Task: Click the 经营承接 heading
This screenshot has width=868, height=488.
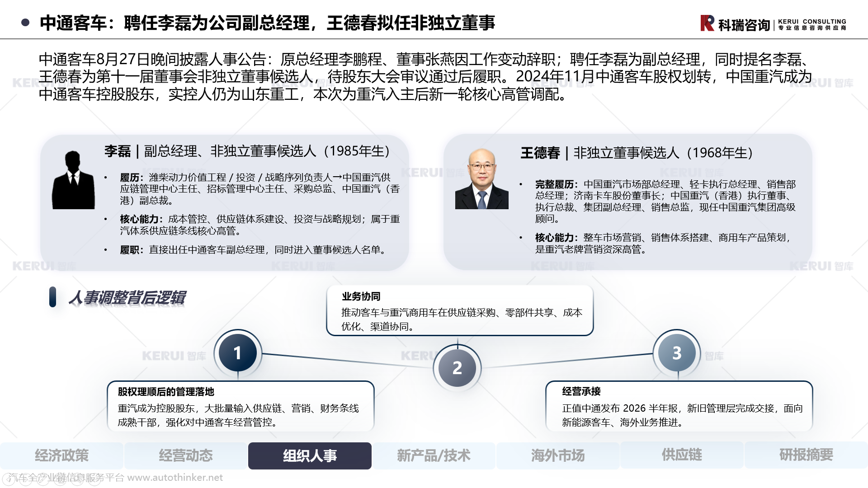Action: pyautogui.click(x=581, y=391)
